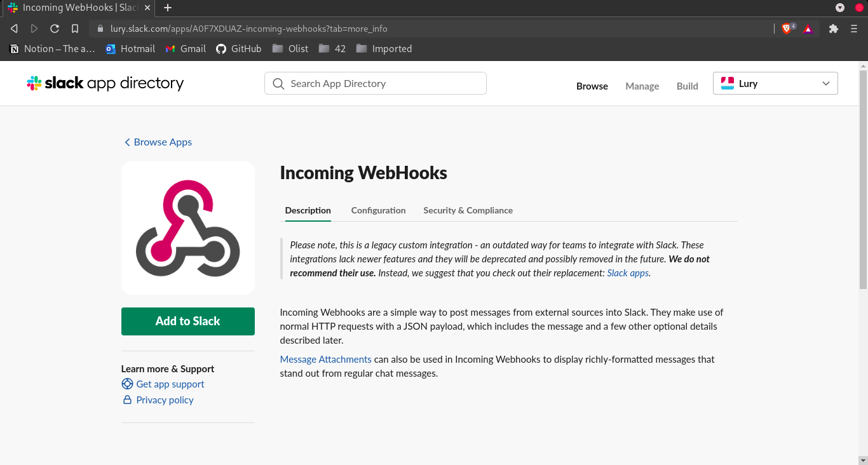868x465 pixels.
Task: Open the Privacy policy link
Action: 165,400
